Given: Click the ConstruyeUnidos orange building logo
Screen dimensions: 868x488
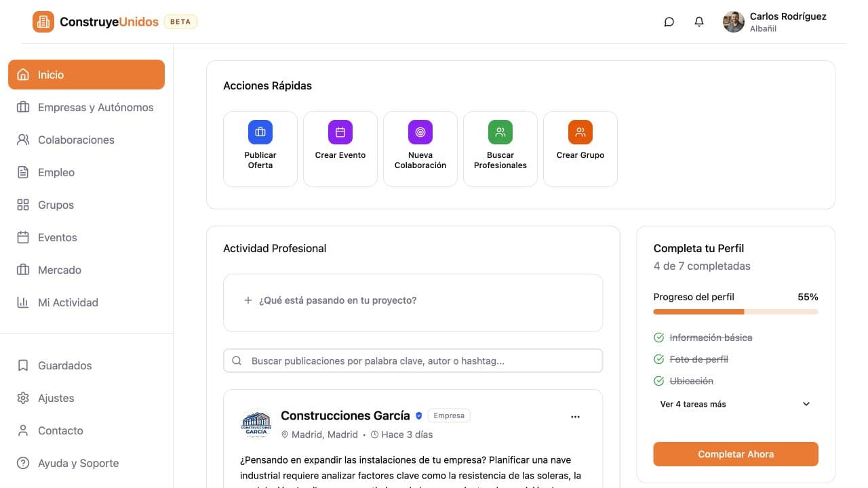Looking at the screenshot, I should (x=43, y=22).
